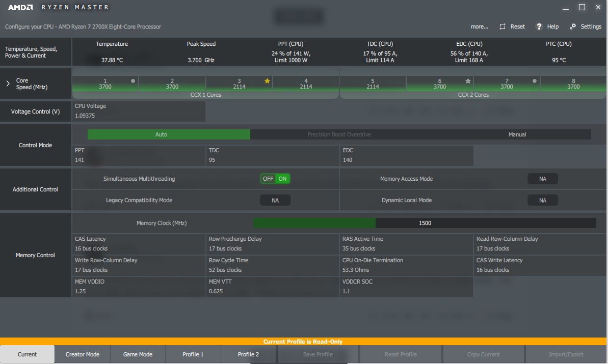Select Manual control mode
This screenshot has height=364, width=608.
pyautogui.click(x=517, y=134)
